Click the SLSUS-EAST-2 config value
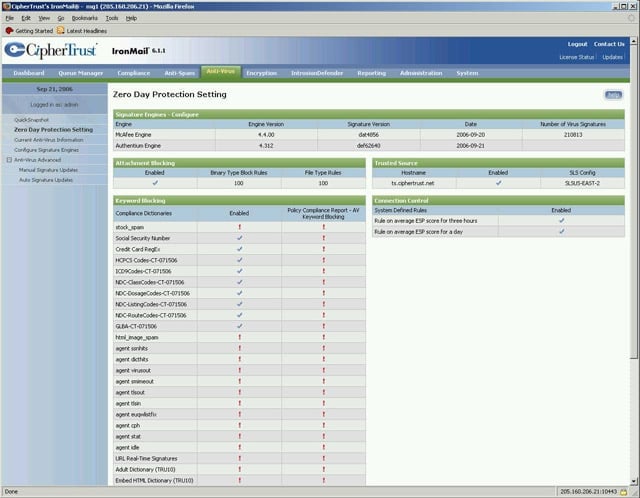Viewport: 640px width, 498px height. click(582, 183)
